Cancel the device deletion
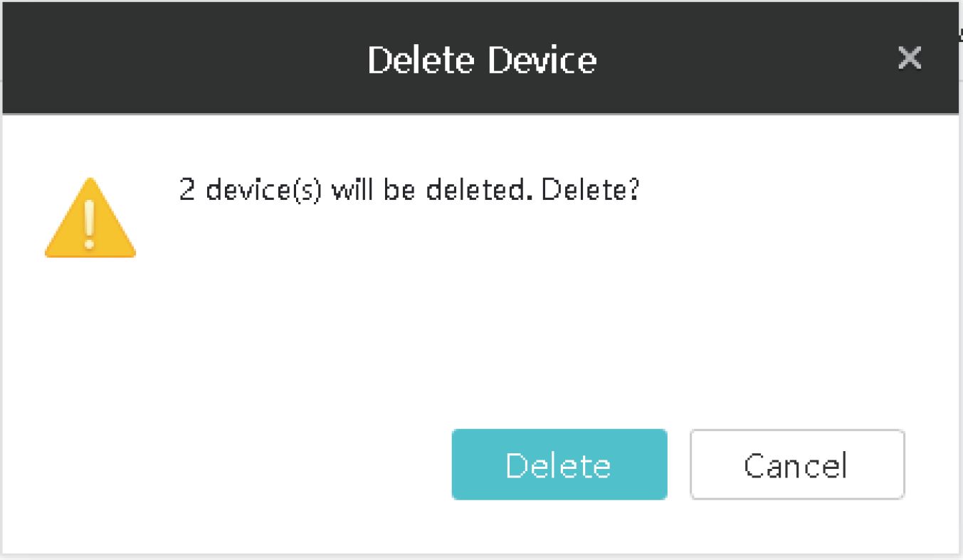The height and width of the screenshot is (560, 963). pyautogui.click(x=796, y=465)
